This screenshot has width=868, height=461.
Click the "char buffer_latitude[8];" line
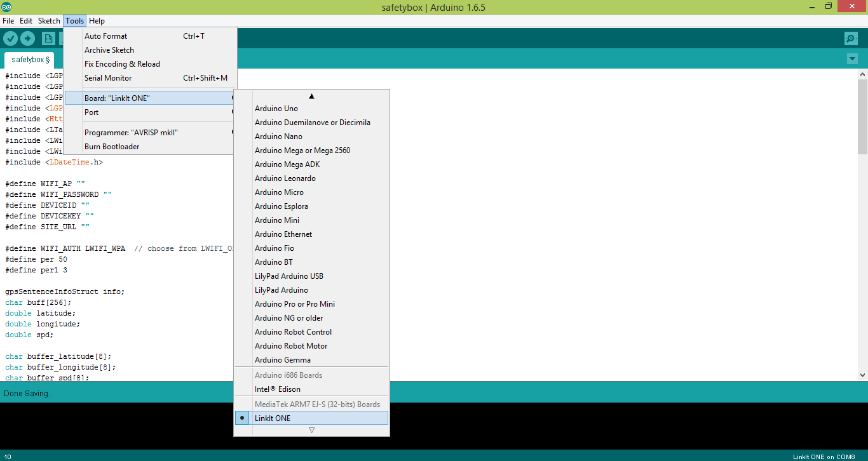[58, 356]
